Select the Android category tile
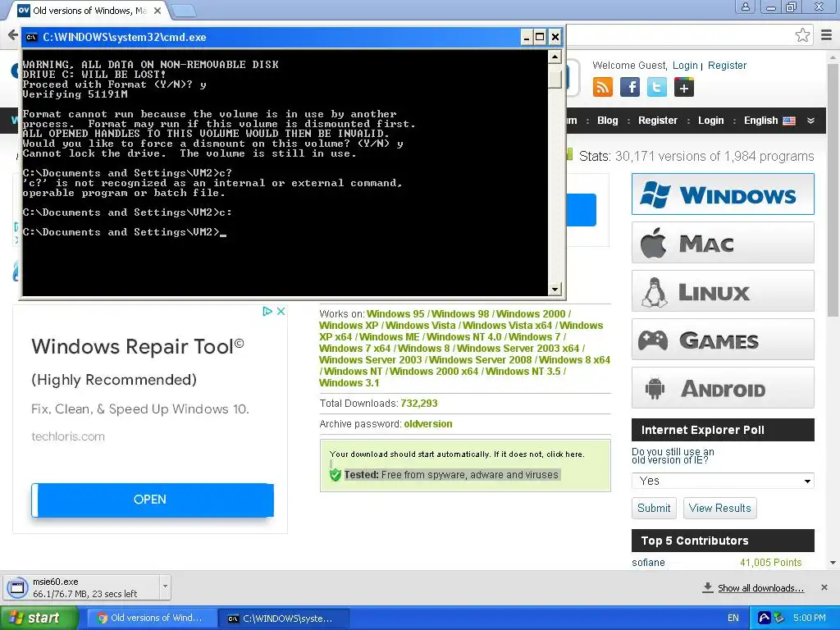The image size is (840, 630). tap(723, 388)
